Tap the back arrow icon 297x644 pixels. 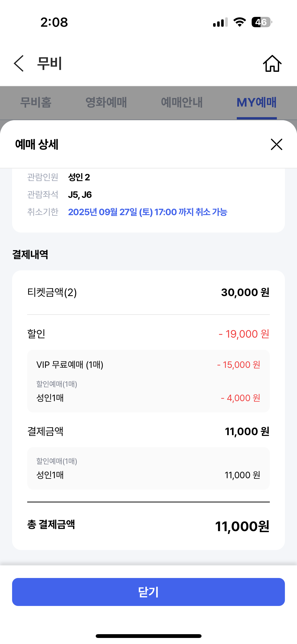point(19,63)
